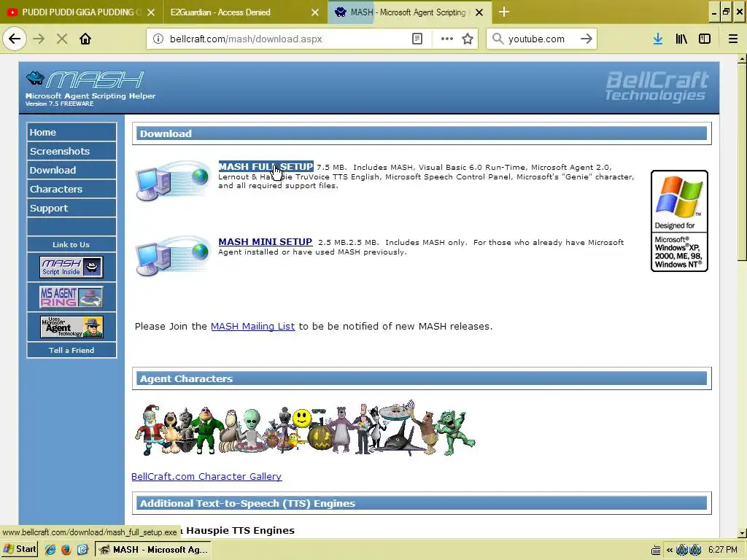The height and width of the screenshot is (560, 747).
Task: Click the keyboard icon in system tray
Action: 656,550
